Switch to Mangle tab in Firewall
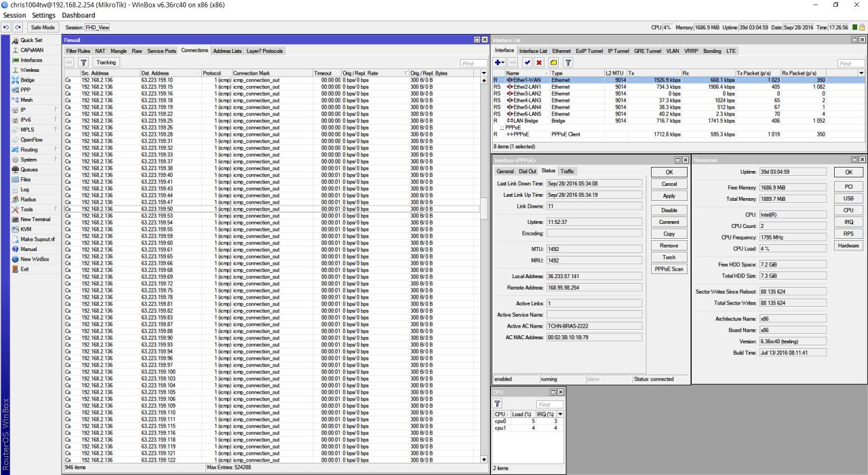 [118, 51]
